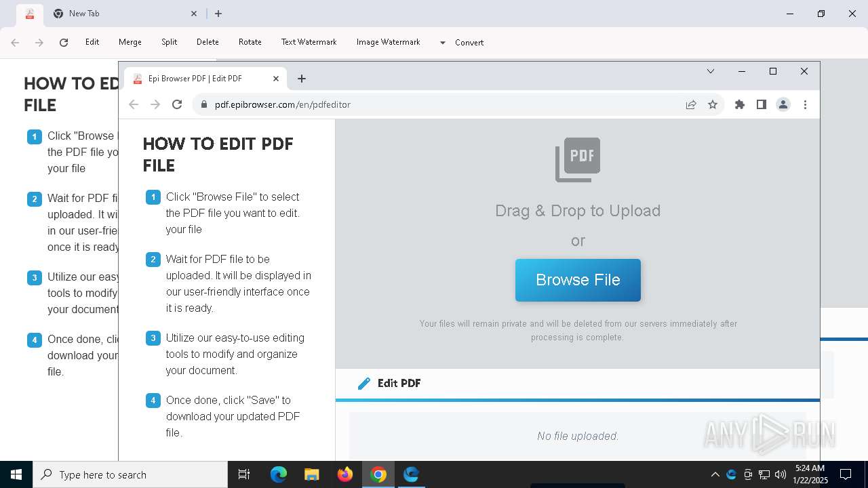The width and height of the screenshot is (868, 488).
Task: Reload the pdfeditor page
Action: 177,104
